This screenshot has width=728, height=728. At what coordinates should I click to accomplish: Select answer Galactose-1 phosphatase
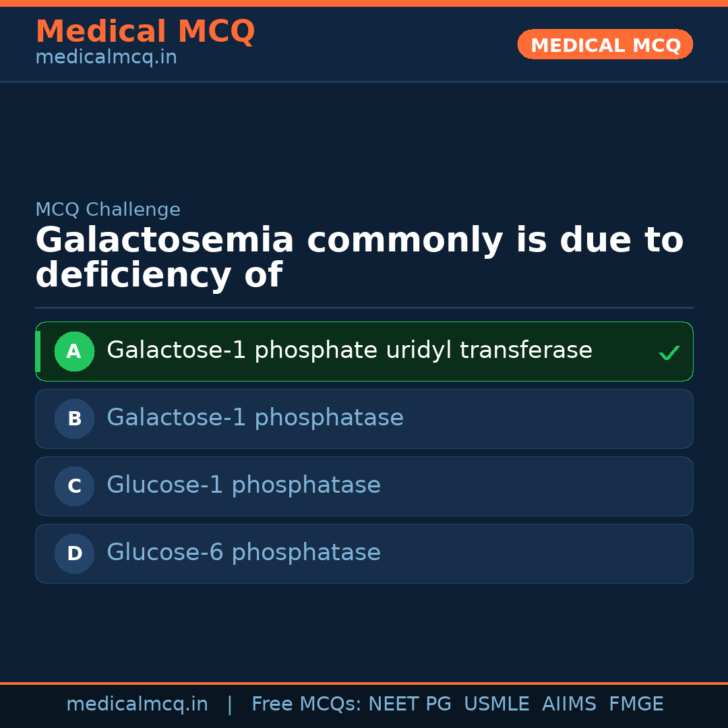click(255, 418)
